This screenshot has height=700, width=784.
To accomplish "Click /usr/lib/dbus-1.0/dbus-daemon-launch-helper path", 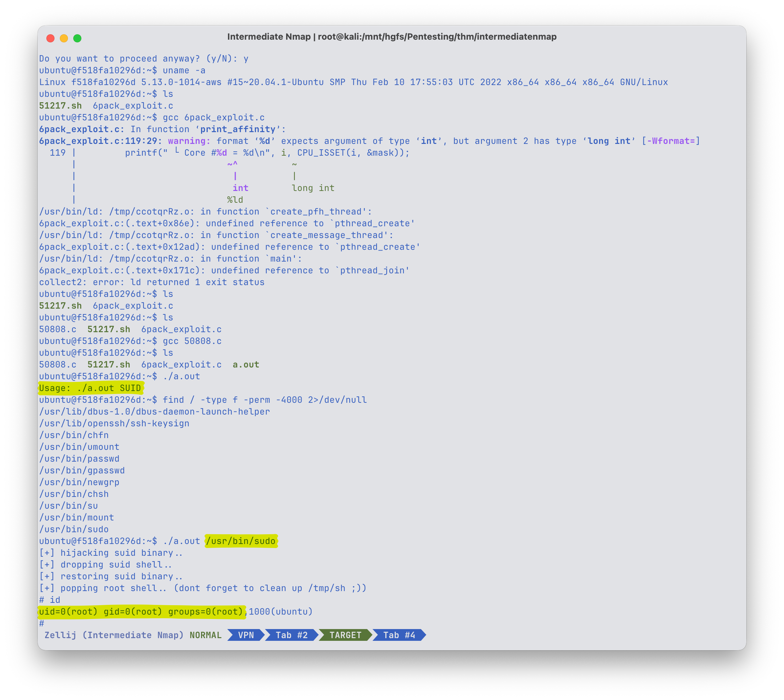I will [155, 412].
